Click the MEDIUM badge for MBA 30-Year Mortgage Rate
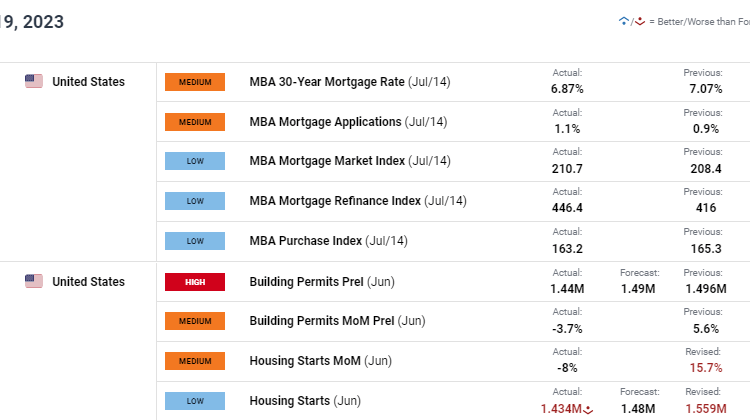 click(195, 82)
